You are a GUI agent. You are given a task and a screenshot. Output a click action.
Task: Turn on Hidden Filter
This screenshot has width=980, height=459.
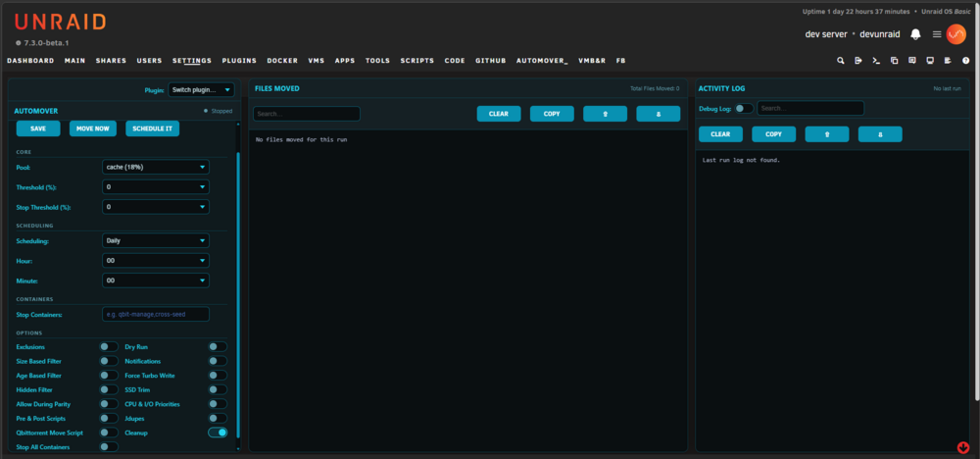[108, 389]
